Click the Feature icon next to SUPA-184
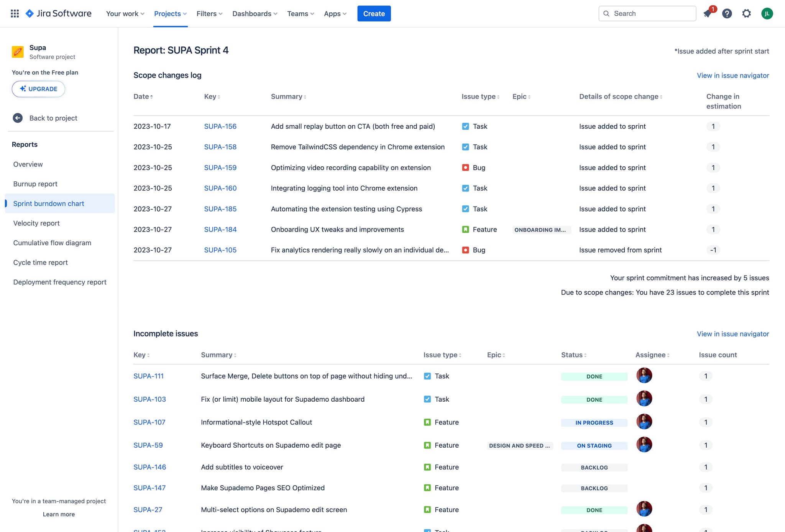The height and width of the screenshot is (532, 785). (465, 229)
